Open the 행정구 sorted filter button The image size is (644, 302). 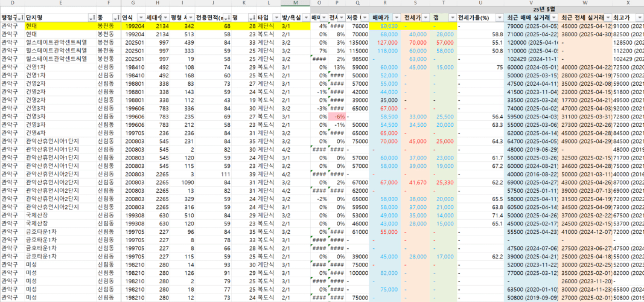[21, 18]
